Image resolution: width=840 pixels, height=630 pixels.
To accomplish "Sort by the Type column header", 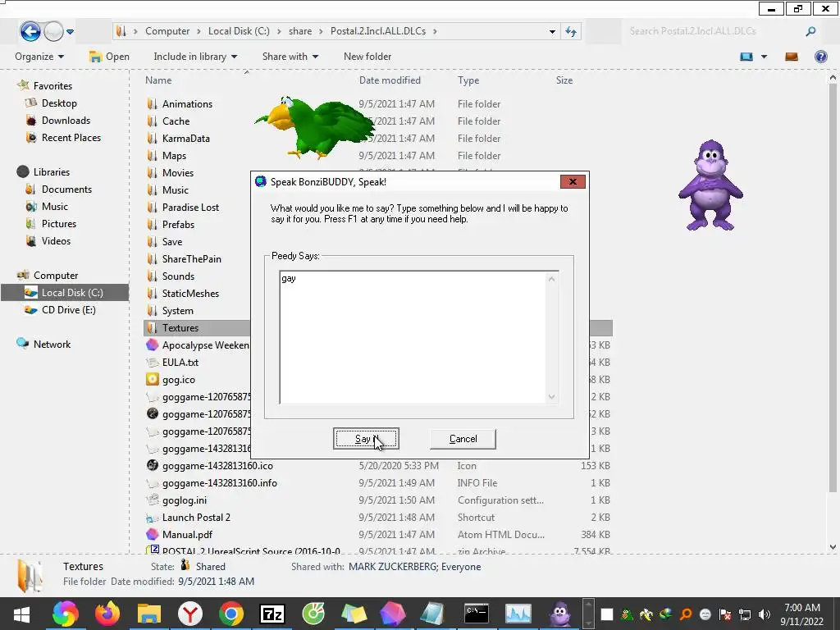I will coord(468,80).
